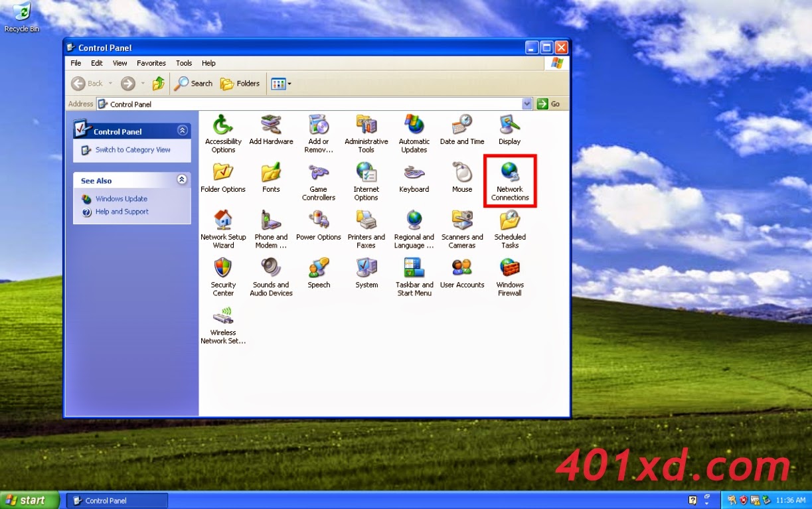Click the help icon in the taskbar
This screenshot has height=509, width=812.
click(x=692, y=500)
